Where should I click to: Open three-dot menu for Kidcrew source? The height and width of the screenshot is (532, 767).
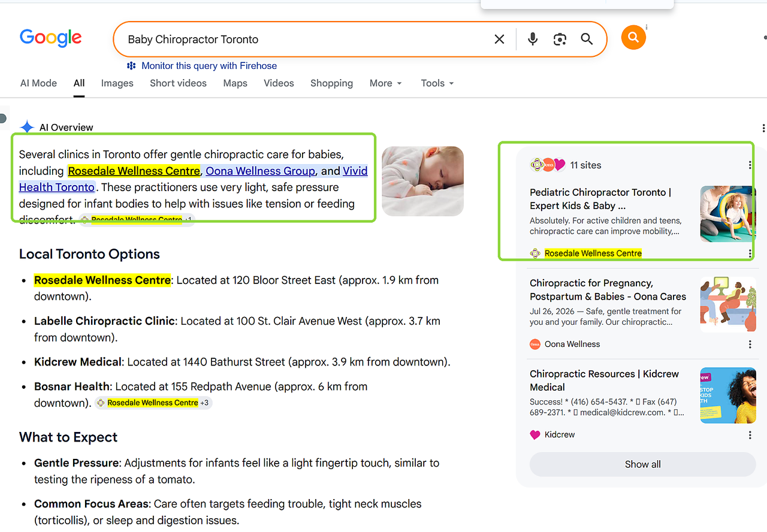pyautogui.click(x=750, y=436)
